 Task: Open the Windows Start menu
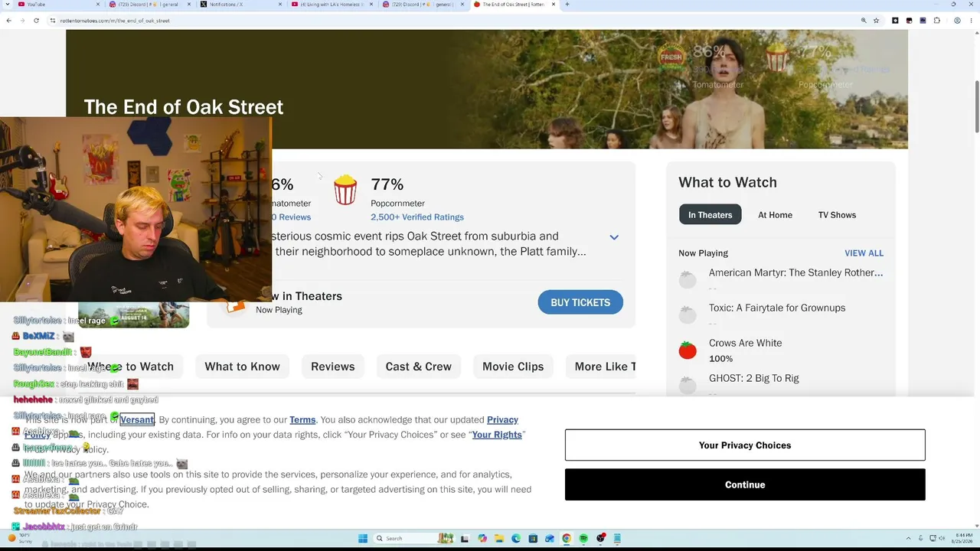(x=363, y=538)
